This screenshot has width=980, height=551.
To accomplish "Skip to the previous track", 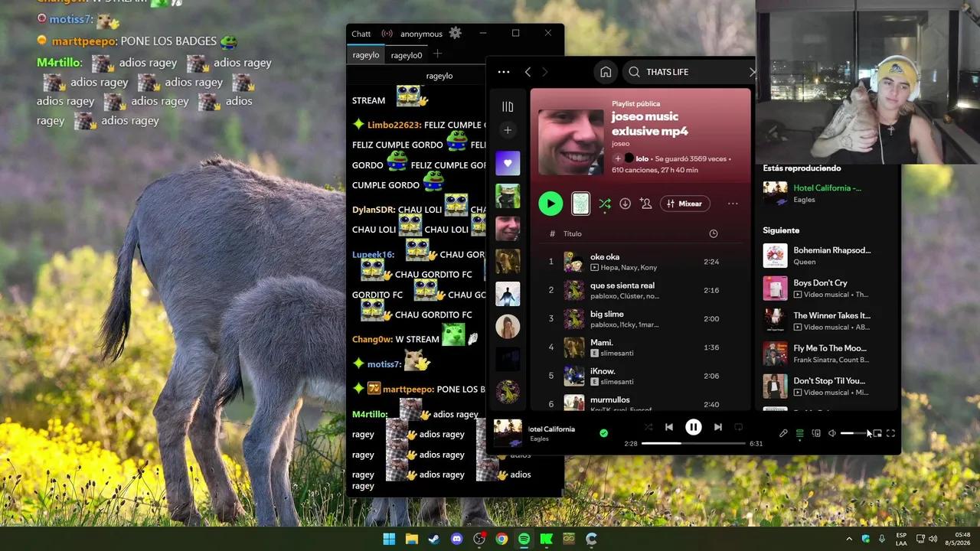I will coord(669,427).
